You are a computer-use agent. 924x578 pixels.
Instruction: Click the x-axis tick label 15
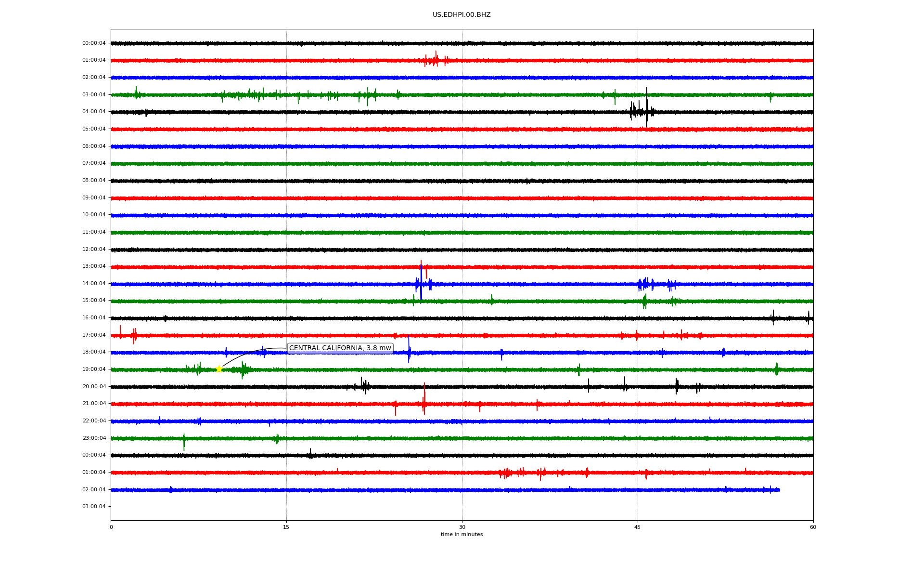click(286, 527)
